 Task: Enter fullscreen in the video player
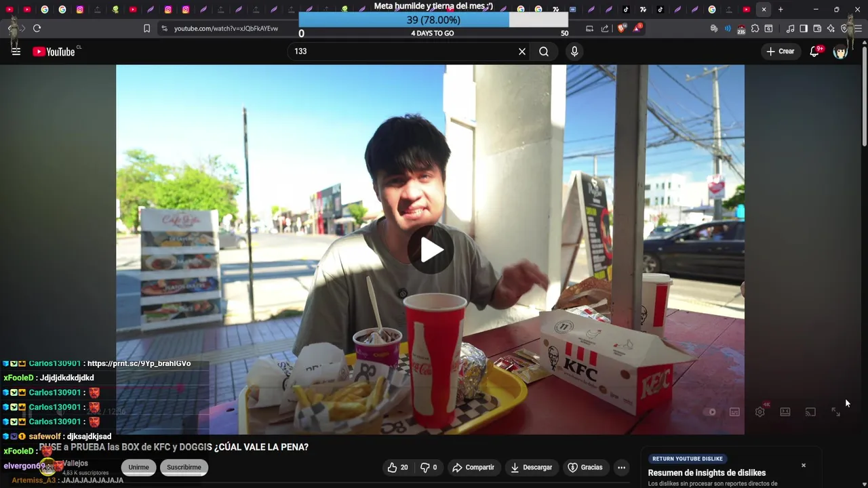tap(836, 411)
